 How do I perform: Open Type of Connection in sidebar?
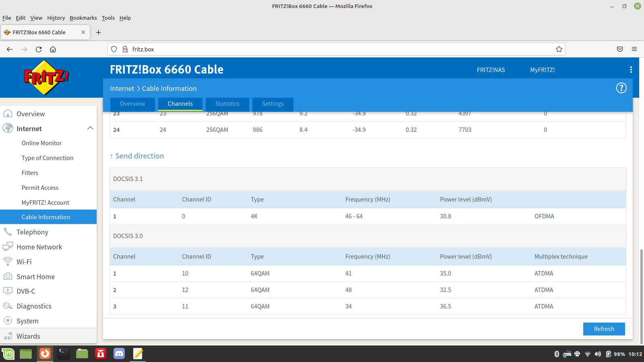pos(47,158)
